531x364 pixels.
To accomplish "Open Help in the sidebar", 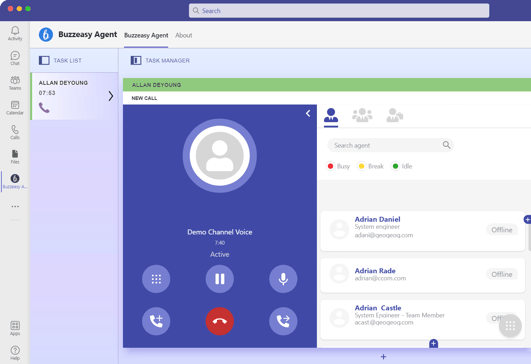I will 15,353.
